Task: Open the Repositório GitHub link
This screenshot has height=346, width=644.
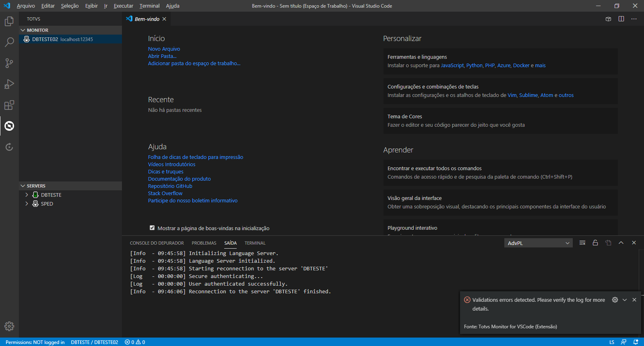Action: tap(170, 186)
